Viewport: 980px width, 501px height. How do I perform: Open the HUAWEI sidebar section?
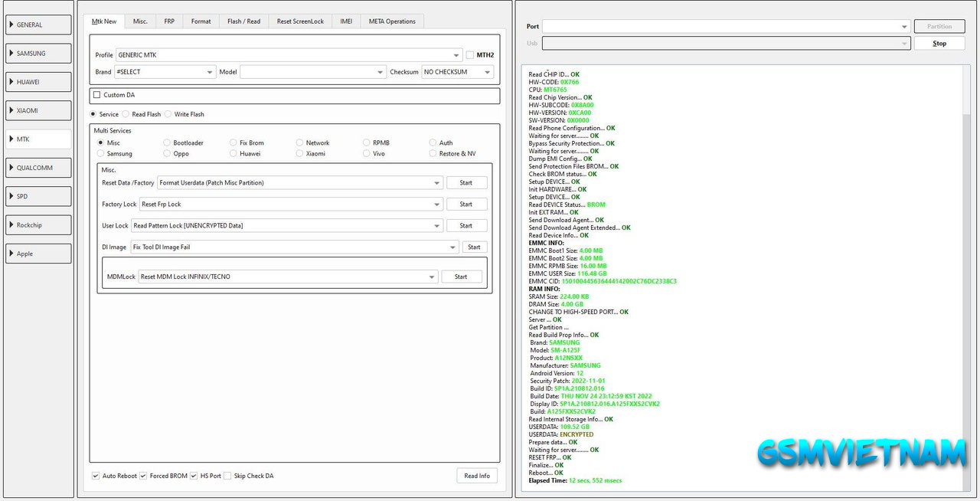coord(38,82)
